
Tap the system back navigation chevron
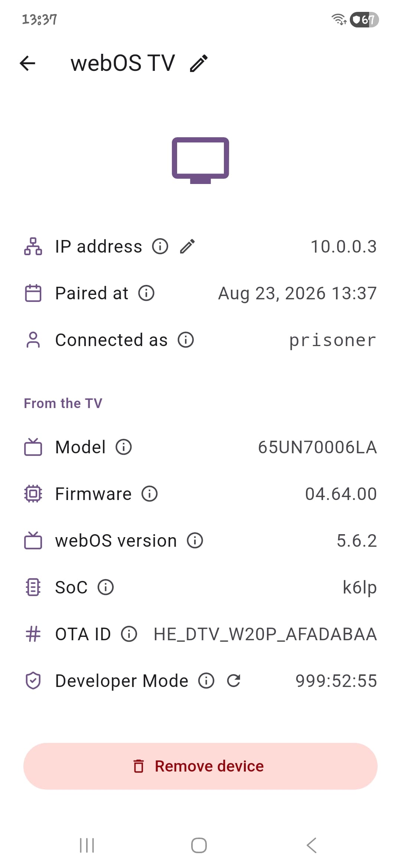click(312, 845)
